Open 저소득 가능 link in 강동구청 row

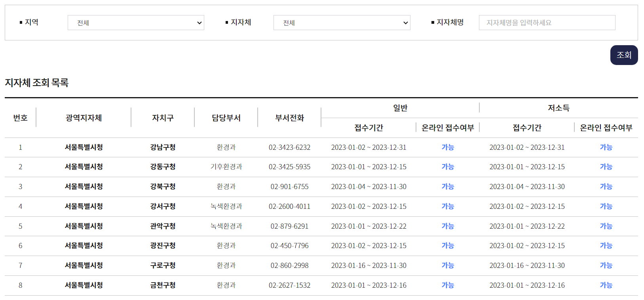point(606,167)
